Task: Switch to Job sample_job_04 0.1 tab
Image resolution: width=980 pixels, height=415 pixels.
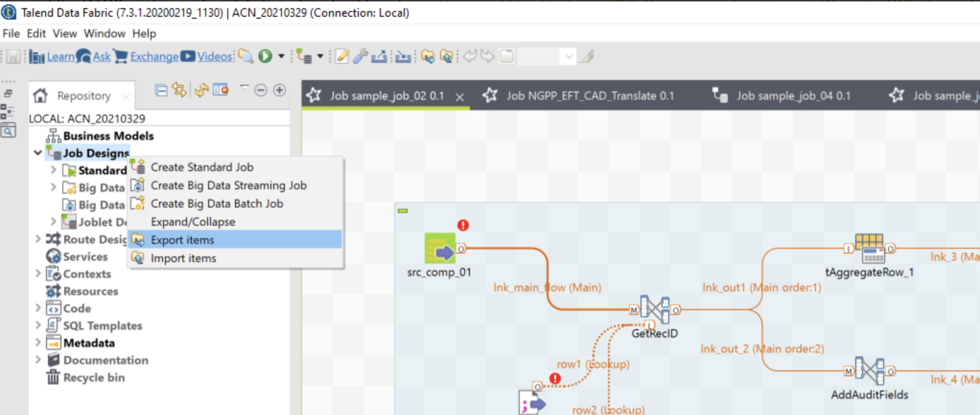Action: tap(793, 96)
